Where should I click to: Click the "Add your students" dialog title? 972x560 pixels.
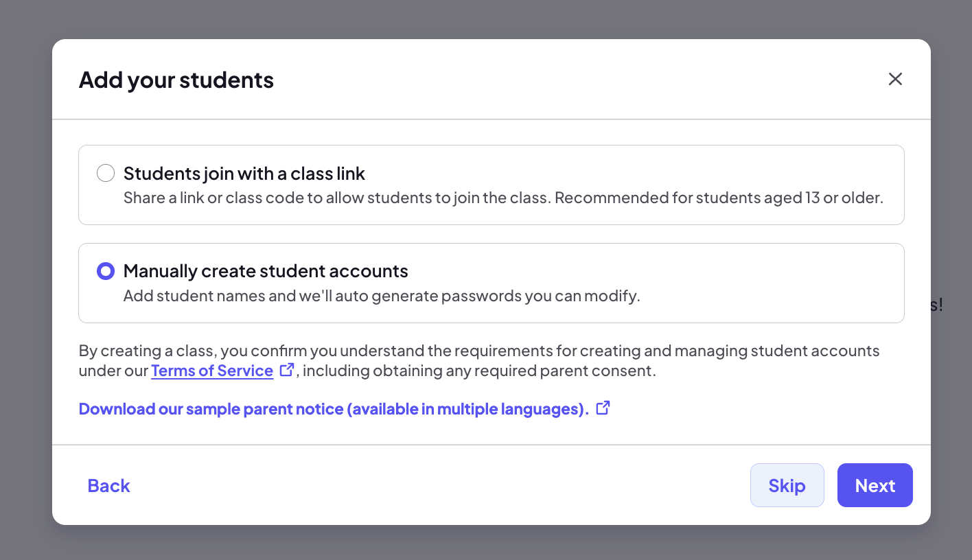coord(176,80)
